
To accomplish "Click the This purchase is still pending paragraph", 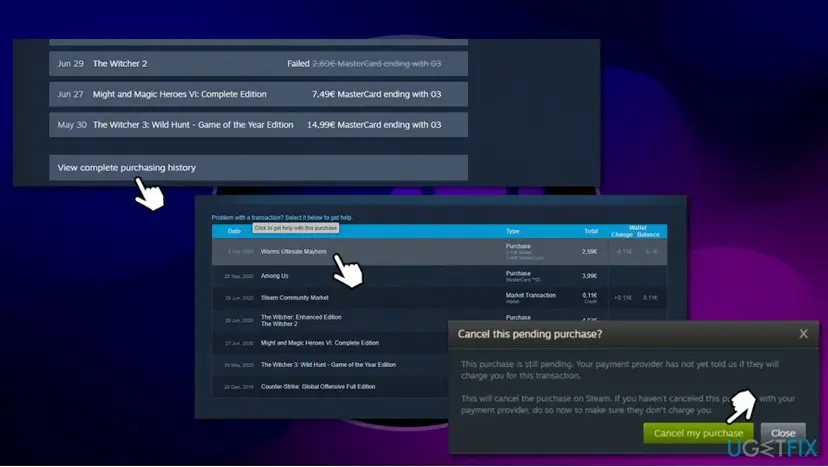I will (x=619, y=370).
